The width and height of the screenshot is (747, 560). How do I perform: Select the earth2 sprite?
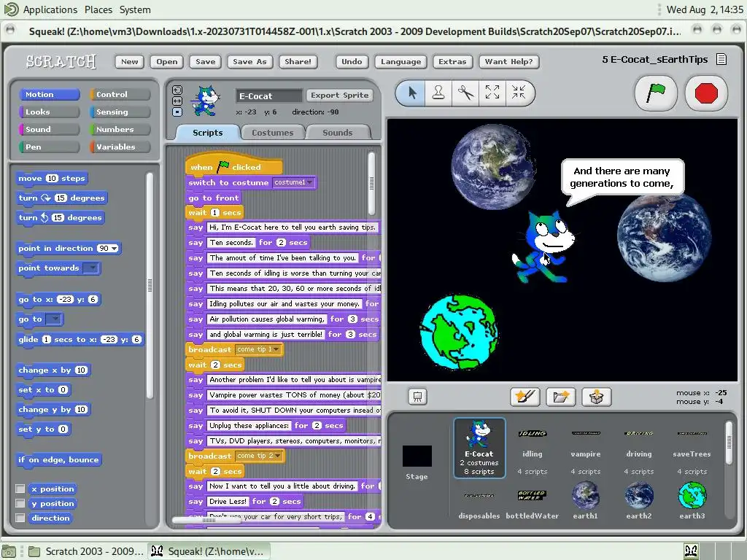click(639, 500)
